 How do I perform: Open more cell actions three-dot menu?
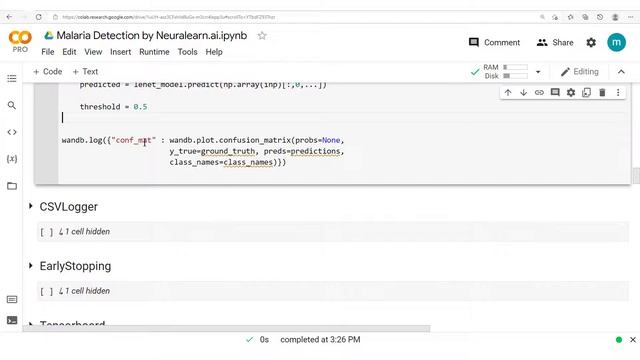[618, 93]
